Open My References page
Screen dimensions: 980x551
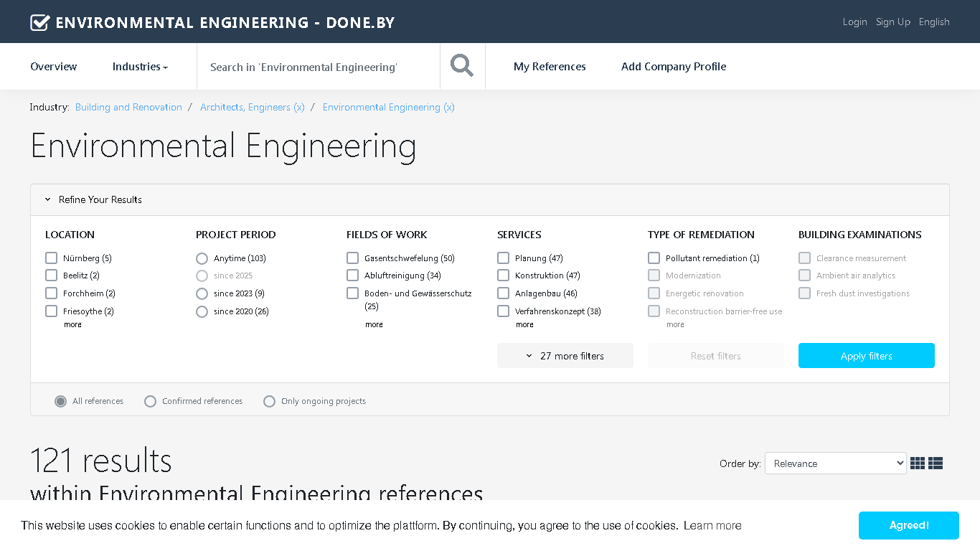(550, 67)
